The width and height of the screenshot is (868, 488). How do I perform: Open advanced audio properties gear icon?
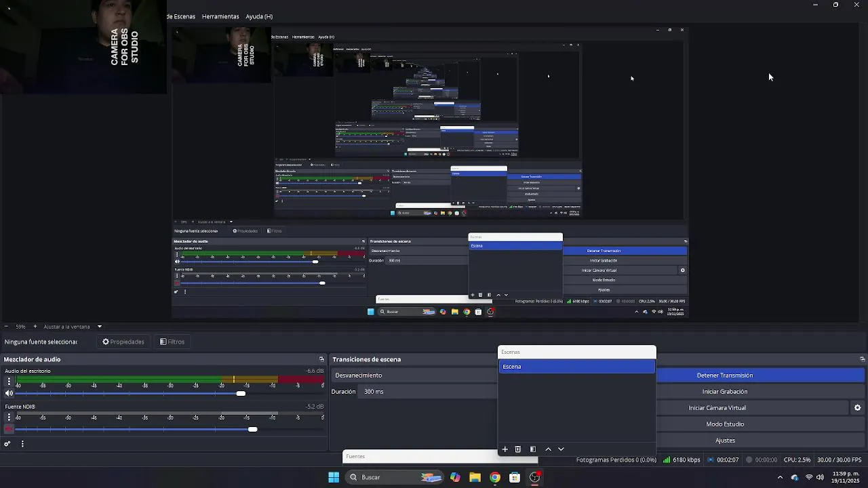click(x=7, y=444)
